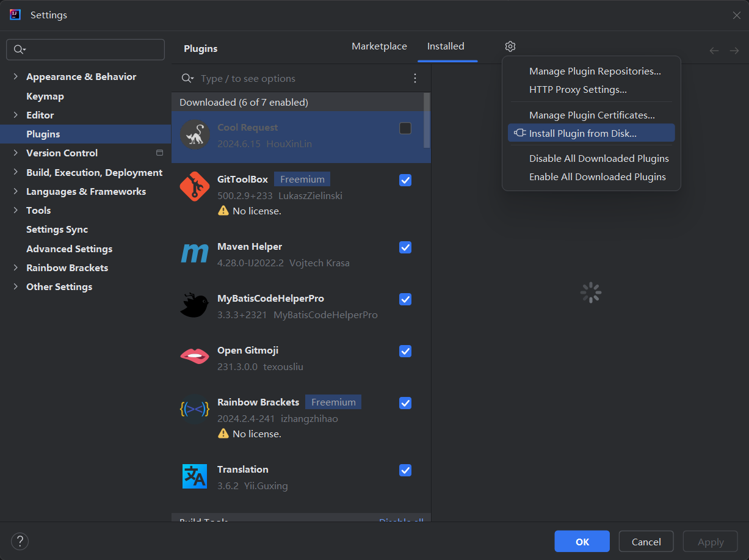Click the Rainbow Brackets plugin icon
The image size is (749, 560).
(195, 409)
